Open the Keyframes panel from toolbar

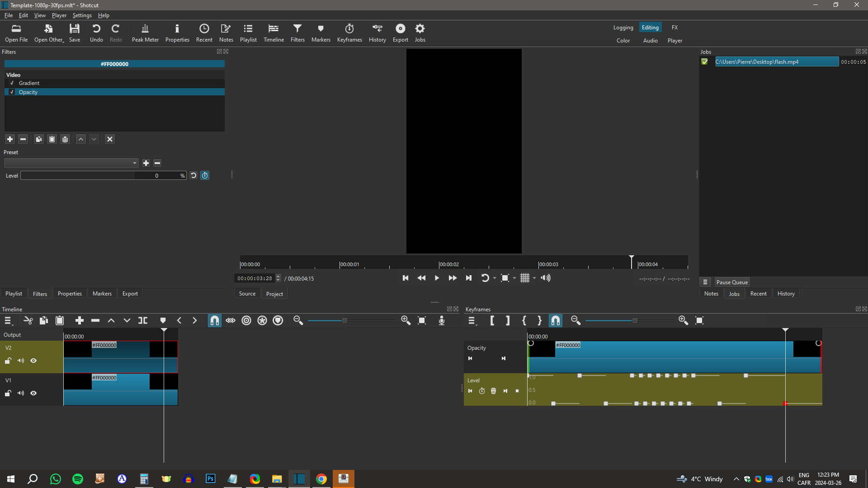349,33
